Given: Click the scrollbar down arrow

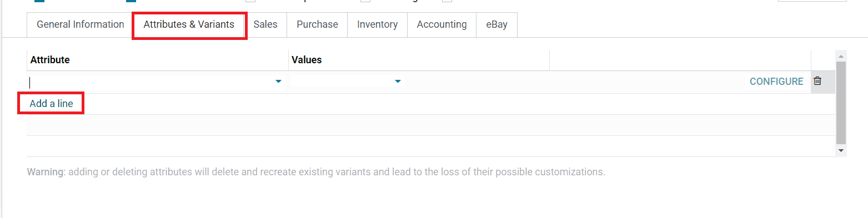Looking at the screenshot, I should (x=841, y=150).
